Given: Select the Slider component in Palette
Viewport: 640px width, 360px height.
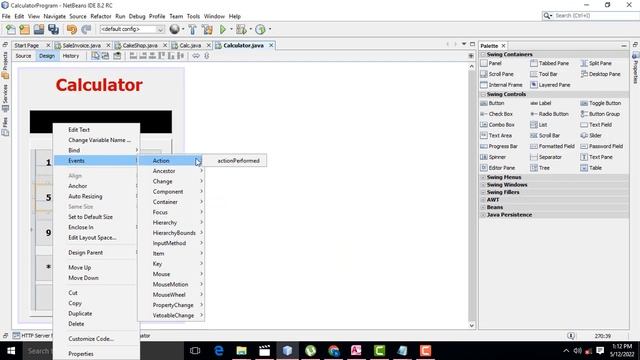Looking at the screenshot, I should point(591,136).
